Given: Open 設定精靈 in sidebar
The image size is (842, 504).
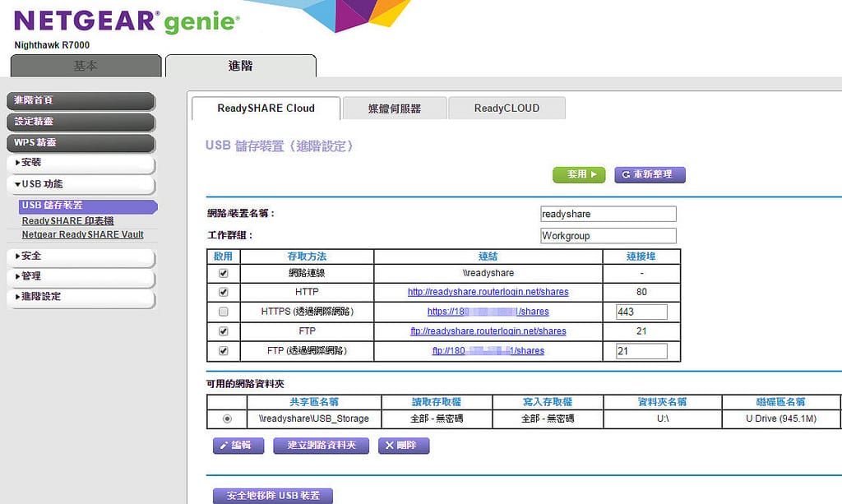Looking at the screenshot, I should [x=81, y=122].
